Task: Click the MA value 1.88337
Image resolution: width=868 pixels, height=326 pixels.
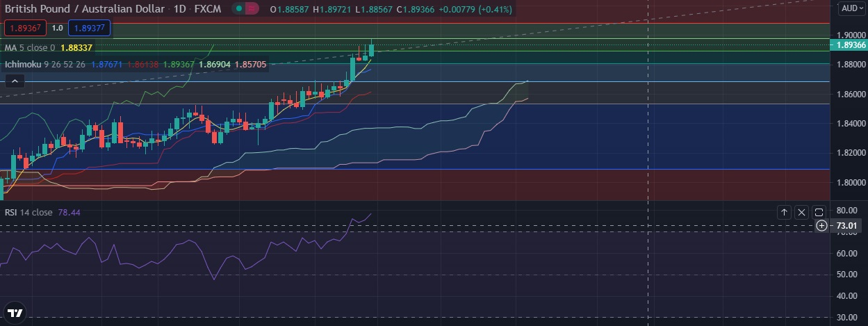Action: pyautogui.click(x=76, y=47)
